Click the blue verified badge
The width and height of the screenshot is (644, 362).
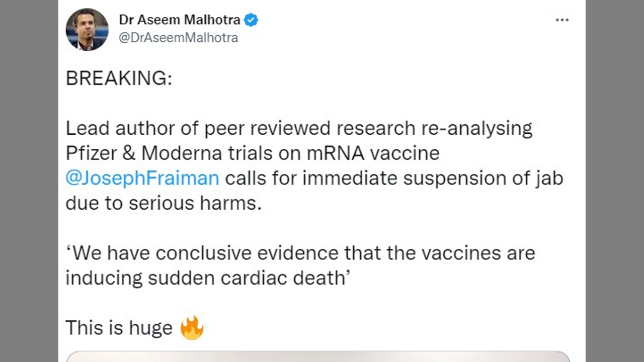(x=251, y=20)
